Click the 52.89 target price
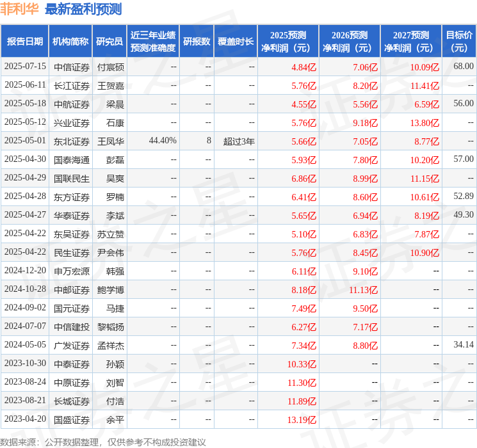The image size is (477, 448). coord(464,196)
